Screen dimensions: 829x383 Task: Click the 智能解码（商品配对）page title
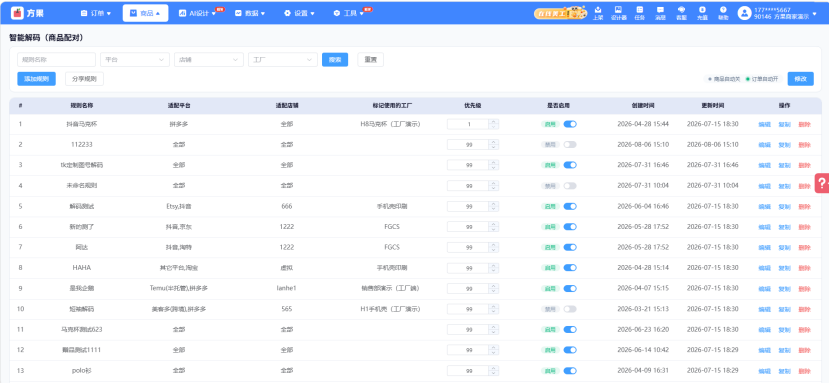pos(46,38)
